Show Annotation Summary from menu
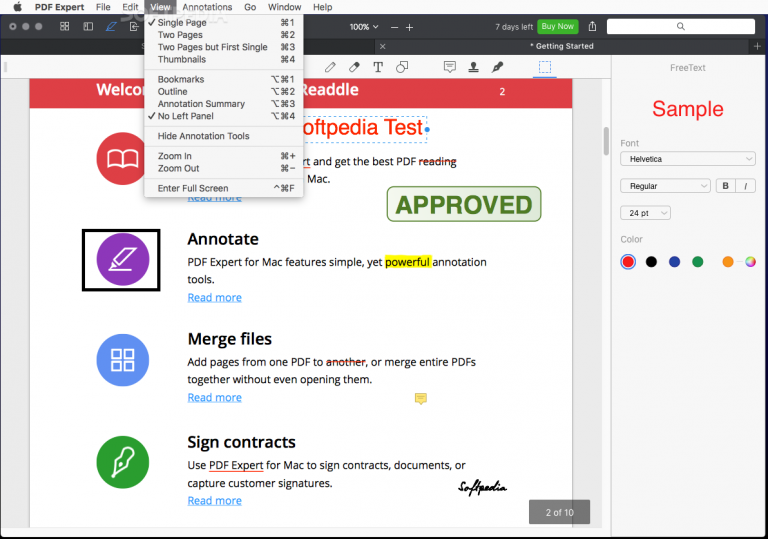This screenshot has width=768, height=539. point(224,104)
